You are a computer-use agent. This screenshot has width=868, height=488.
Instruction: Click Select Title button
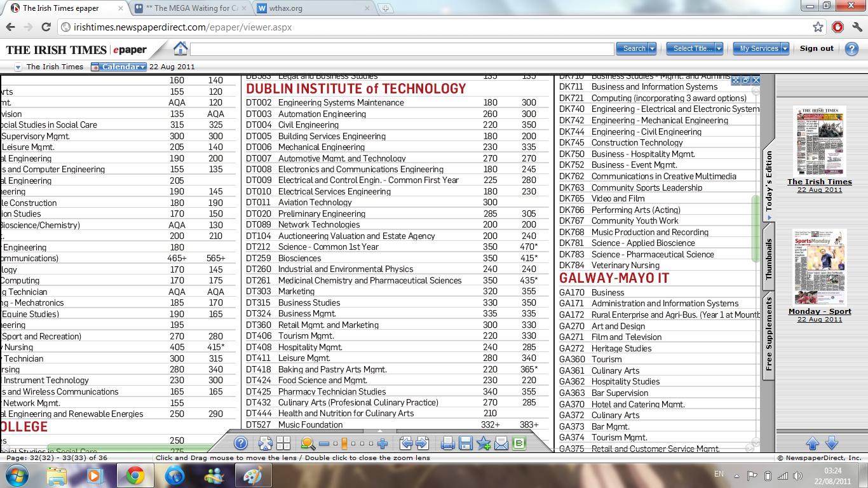pos(692,48)
